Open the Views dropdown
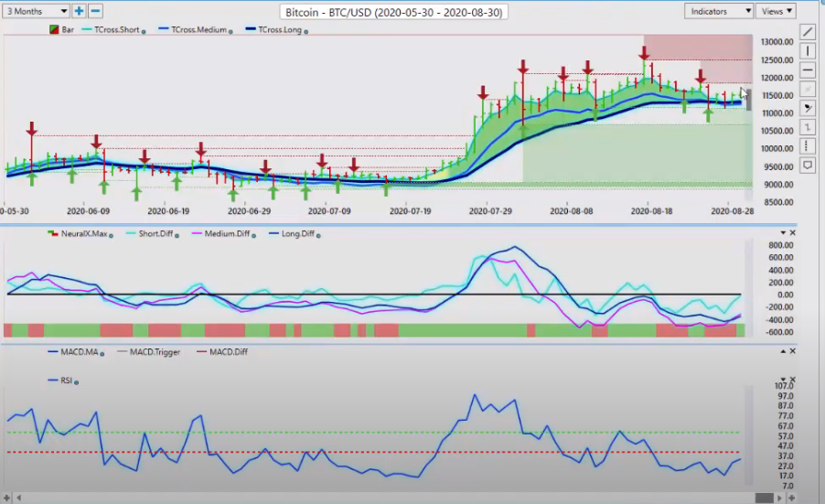Viewport: 825px width, 504px height. [777, 11]
